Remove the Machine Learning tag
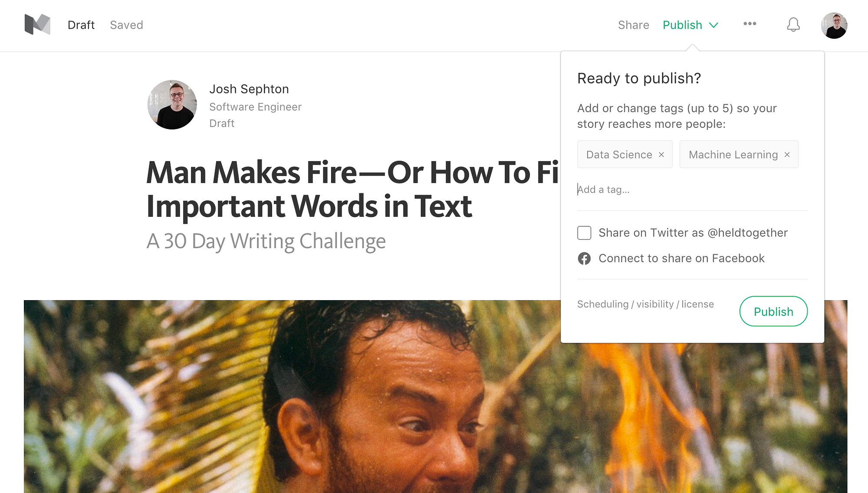Viewport: 868px width, 493px height. 787,155
